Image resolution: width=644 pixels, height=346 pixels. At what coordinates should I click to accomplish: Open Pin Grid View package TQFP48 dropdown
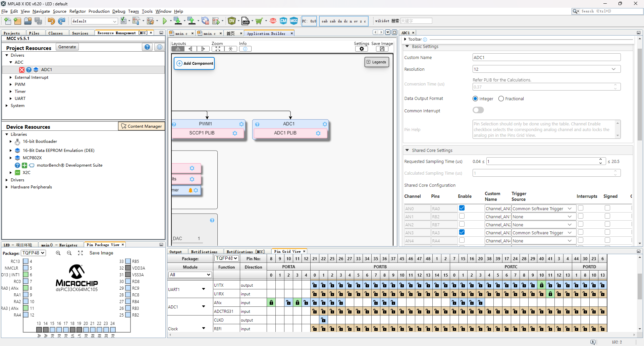click(226, 258)
